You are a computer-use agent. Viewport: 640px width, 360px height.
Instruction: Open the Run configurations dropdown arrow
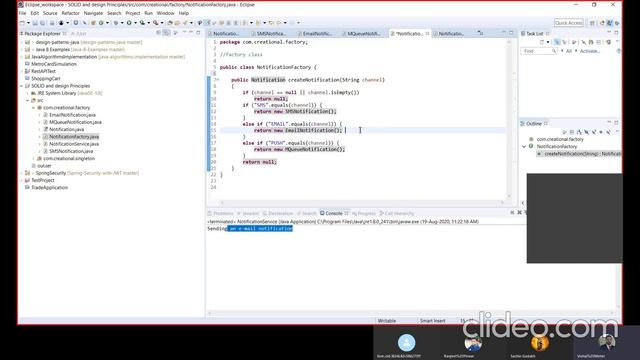click(135, 23)
